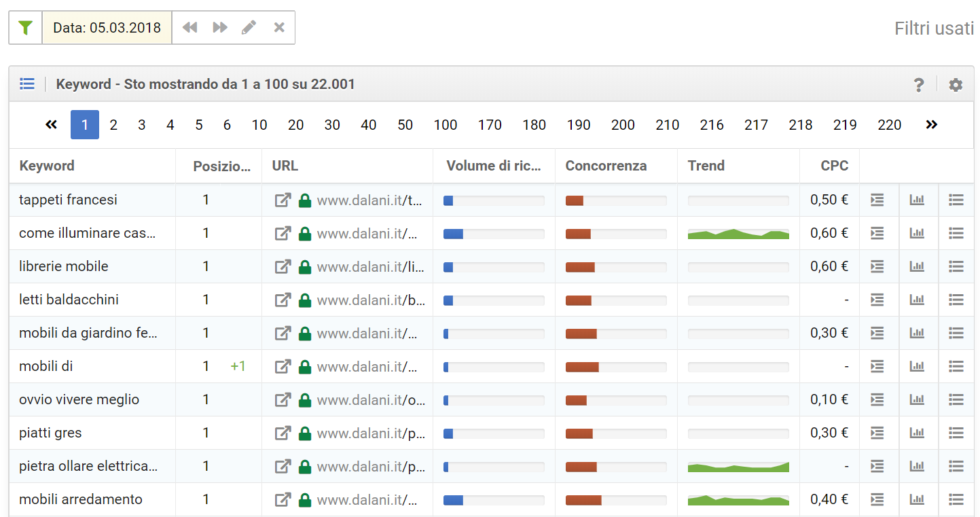This screenshot has width=980, height=517.
Task: Select page 50 in pagination
Action: [405, 125]
